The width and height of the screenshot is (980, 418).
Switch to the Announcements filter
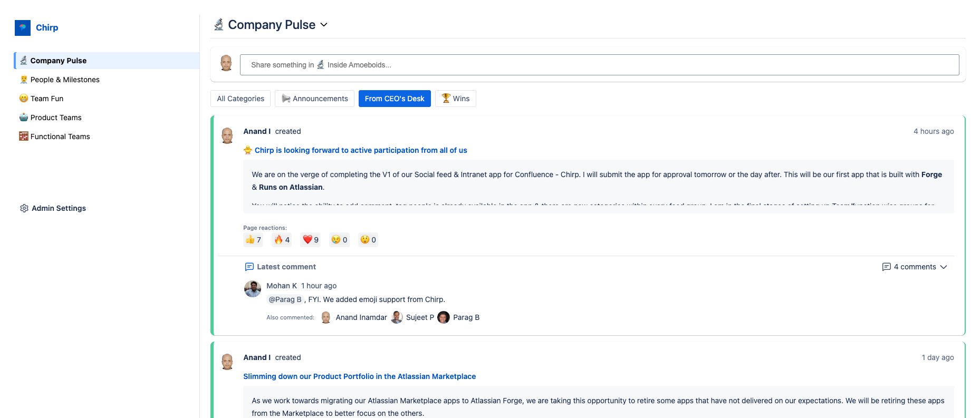314,99
